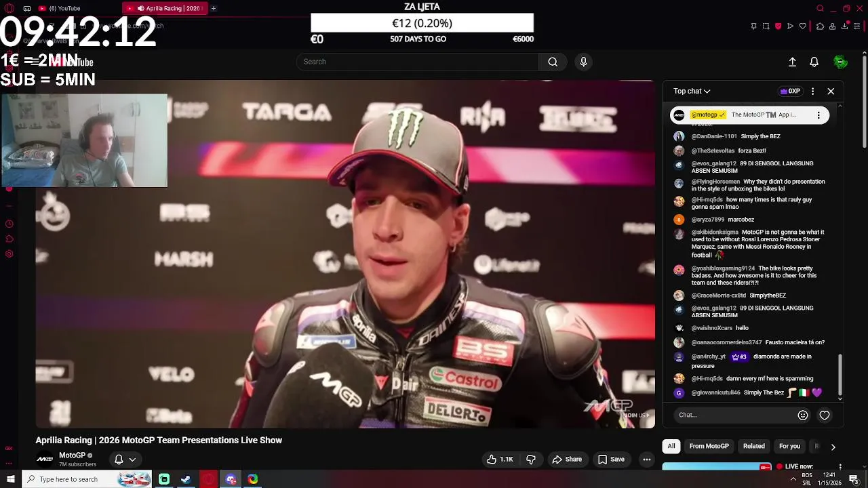868x488 pixels.
Task: Open the 0XP channel points badge in chat
Action: tap(791, 91)
